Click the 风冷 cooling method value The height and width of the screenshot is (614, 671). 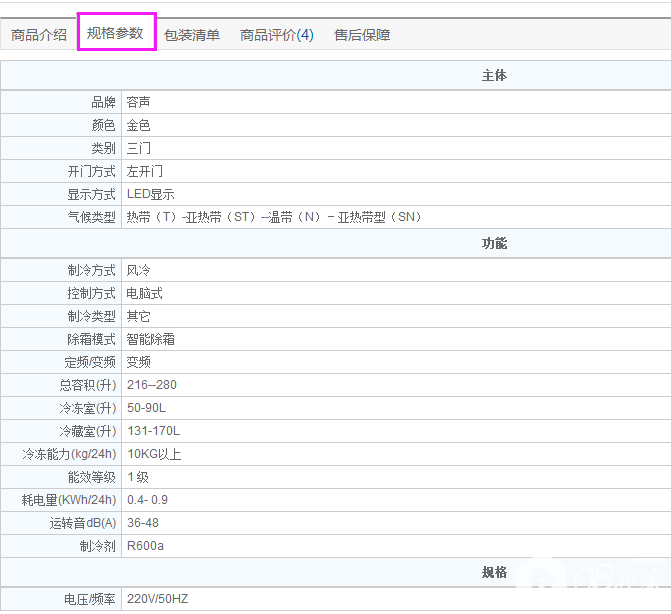[139, 270]
